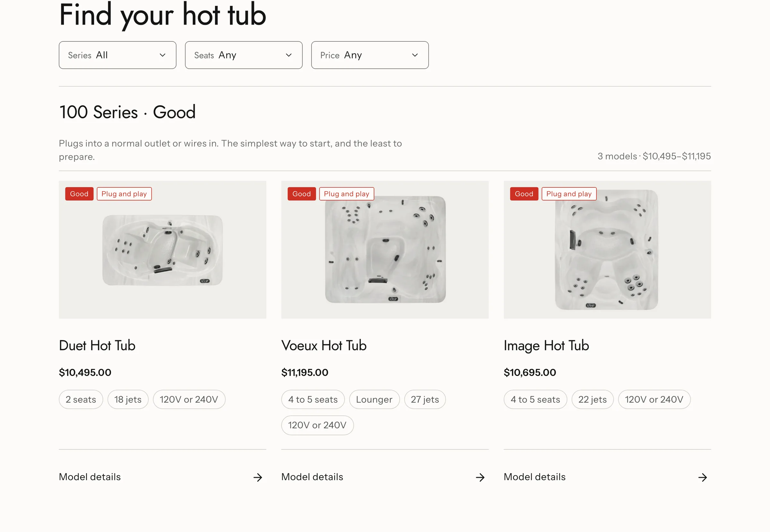Click the arrow icon for Image Hot Tub details
Screen dimensions: 770x532
coord(702,477)
